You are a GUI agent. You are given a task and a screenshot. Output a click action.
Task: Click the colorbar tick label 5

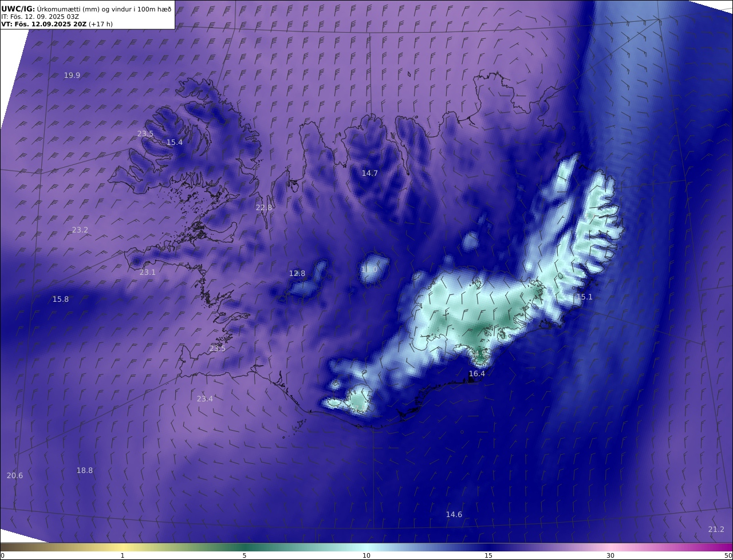coord(245,555)
